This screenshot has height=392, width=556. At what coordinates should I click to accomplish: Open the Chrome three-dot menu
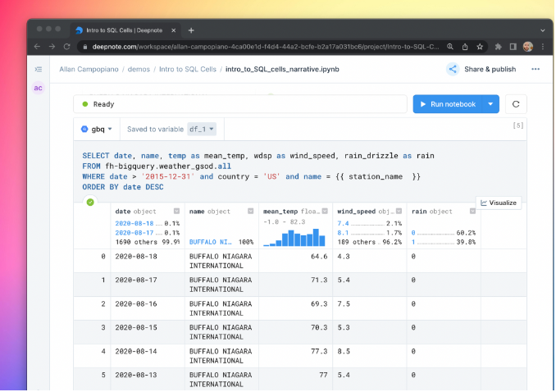[x=543, y=47]
